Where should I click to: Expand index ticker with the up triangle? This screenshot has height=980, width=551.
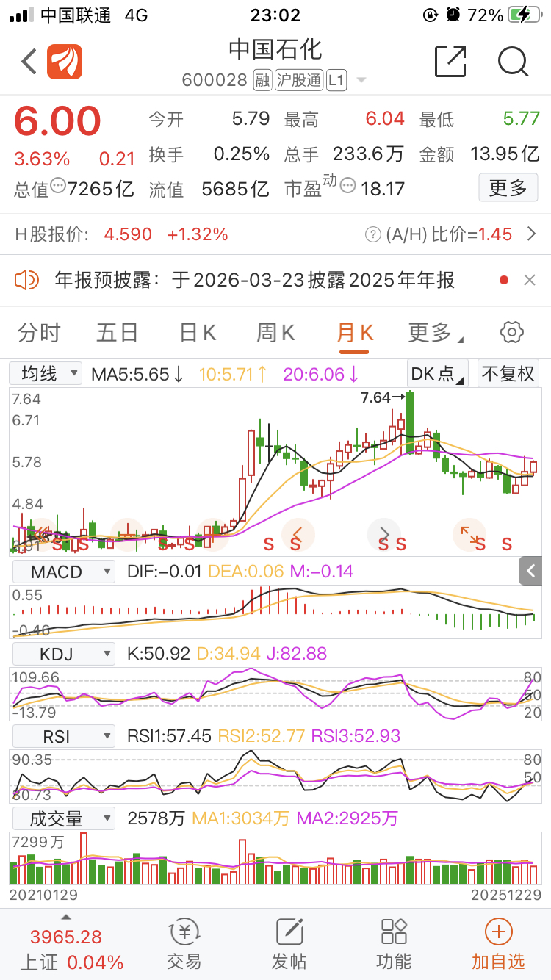pyautogui.click(x=65, y=917)
